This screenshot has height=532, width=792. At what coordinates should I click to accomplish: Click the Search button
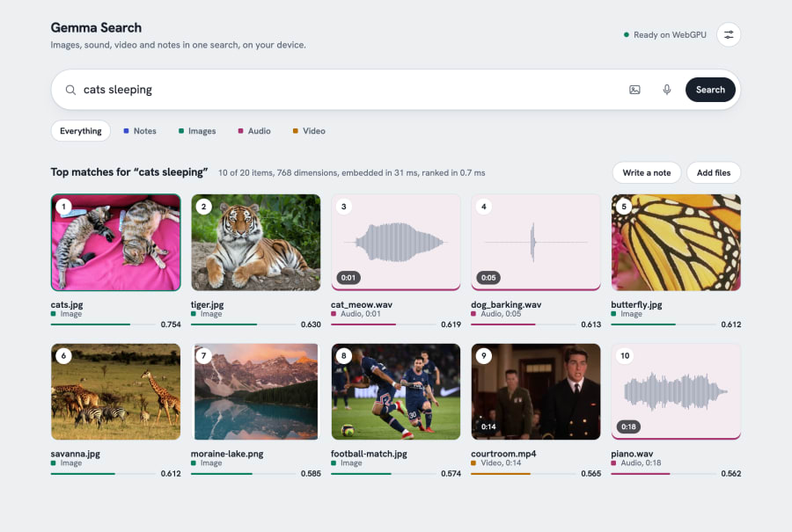tap(710, 90)
